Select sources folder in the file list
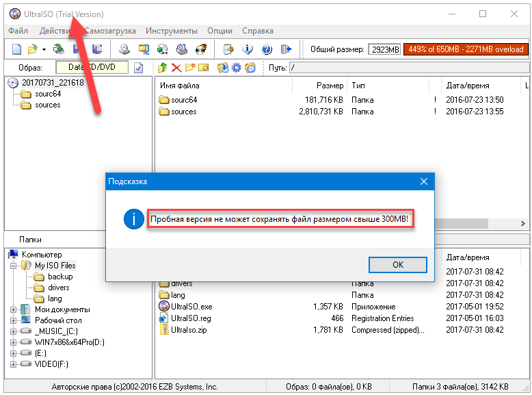Screen dimensions: 532x395 click(x=183, y=112)
